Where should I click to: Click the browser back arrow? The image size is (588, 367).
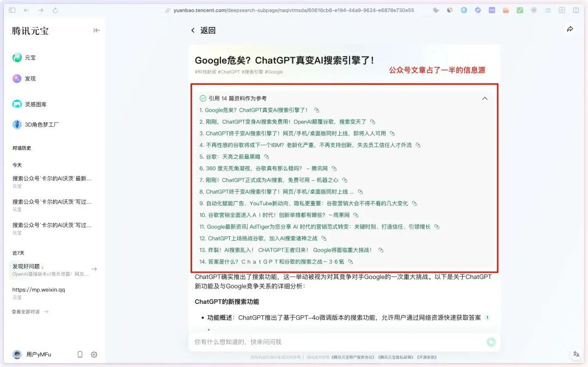26,10
